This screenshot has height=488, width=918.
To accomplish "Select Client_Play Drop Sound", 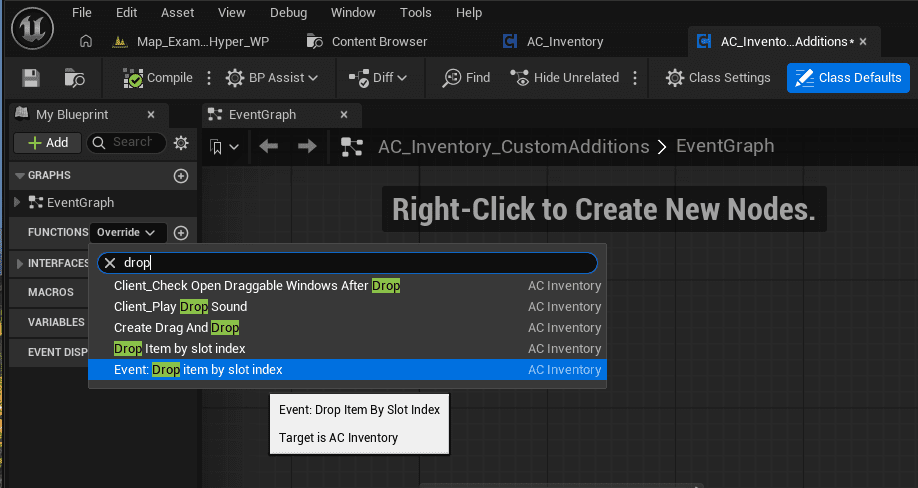I will pyautogui.click(x=347, y=307).
